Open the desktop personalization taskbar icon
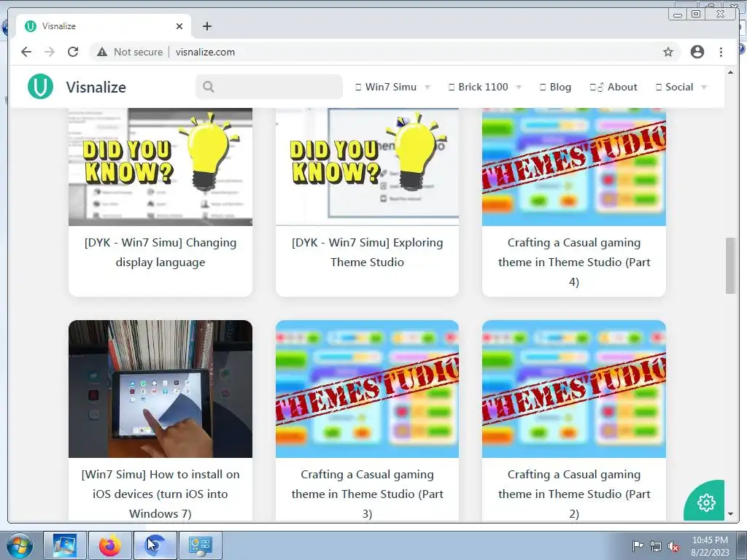Screen dimensions: 747x560 tap(65, 545)
